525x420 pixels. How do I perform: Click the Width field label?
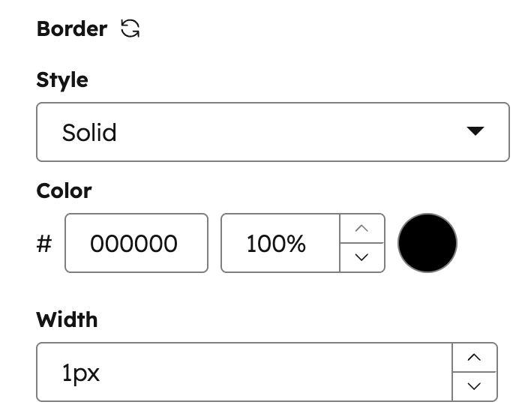click(x=67, y=319)
